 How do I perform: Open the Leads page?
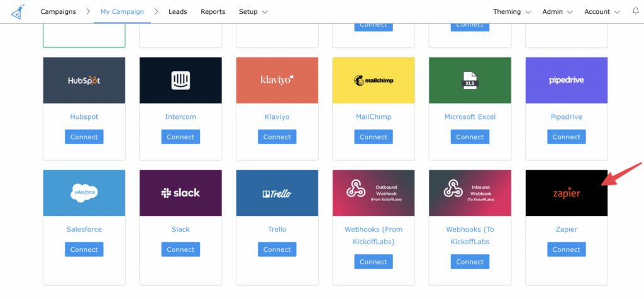coord(178,11)
